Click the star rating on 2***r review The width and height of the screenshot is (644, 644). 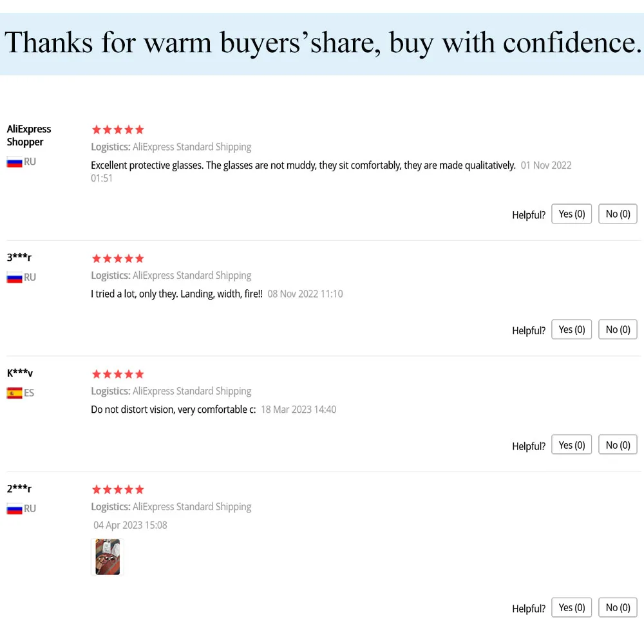(118, 489)
